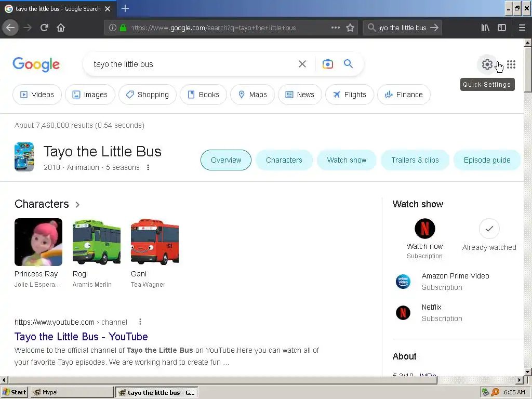Image resolution: width=532 pixels, height=399 pixels.
Task: Click the browser toolbar search field
Action: tap(403, 28)
